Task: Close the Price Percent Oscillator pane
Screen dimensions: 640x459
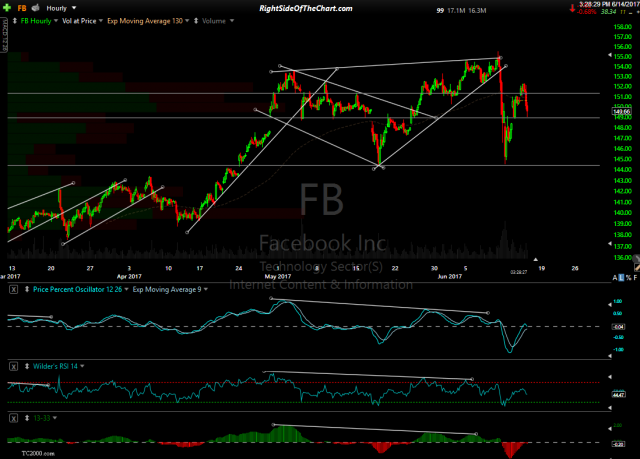Action: pos(13,290)
